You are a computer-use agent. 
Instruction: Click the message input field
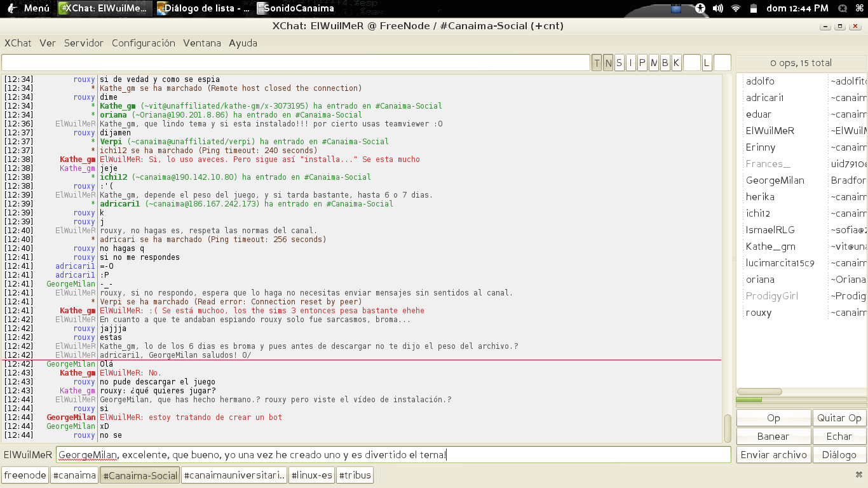[x=393, y=455]
